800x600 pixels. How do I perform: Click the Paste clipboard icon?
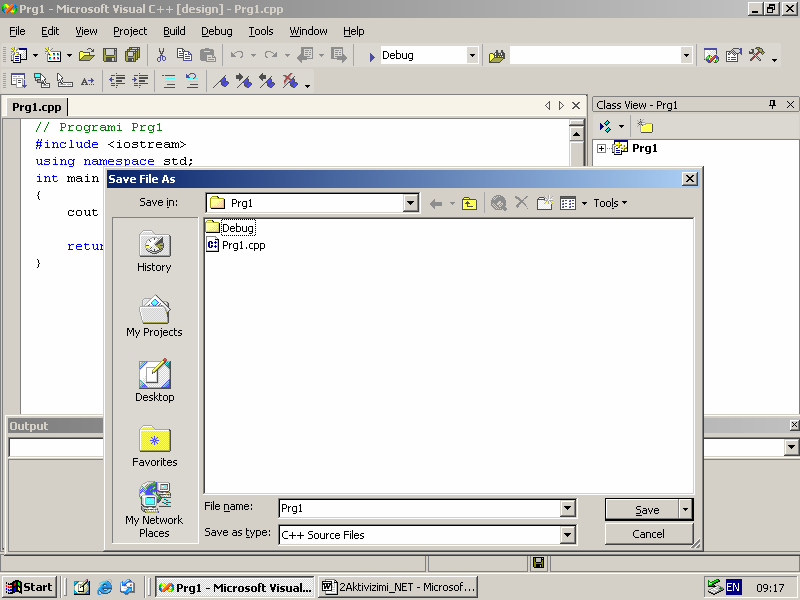(x=208, y=55)
